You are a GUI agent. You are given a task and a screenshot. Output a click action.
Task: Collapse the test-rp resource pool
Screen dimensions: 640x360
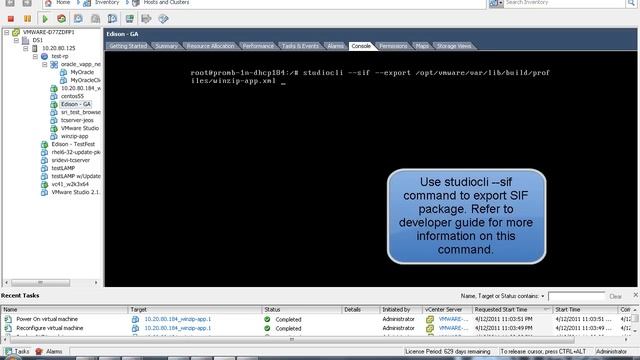coord(35,56)
